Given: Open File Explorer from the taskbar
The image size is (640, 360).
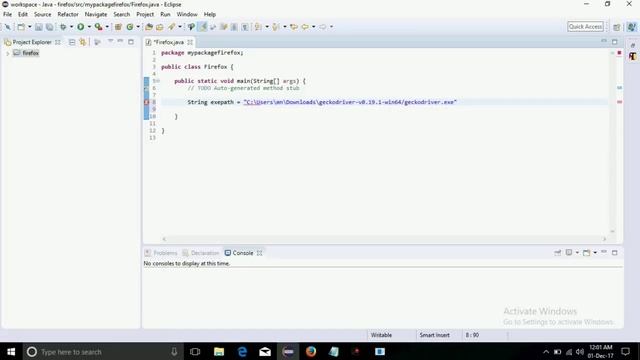Looking at the screenshot, I should click(x=219, y=351).
